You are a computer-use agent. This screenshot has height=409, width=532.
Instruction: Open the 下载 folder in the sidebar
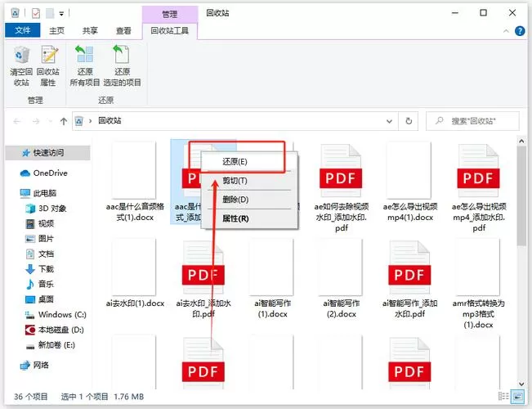(40, 269)
